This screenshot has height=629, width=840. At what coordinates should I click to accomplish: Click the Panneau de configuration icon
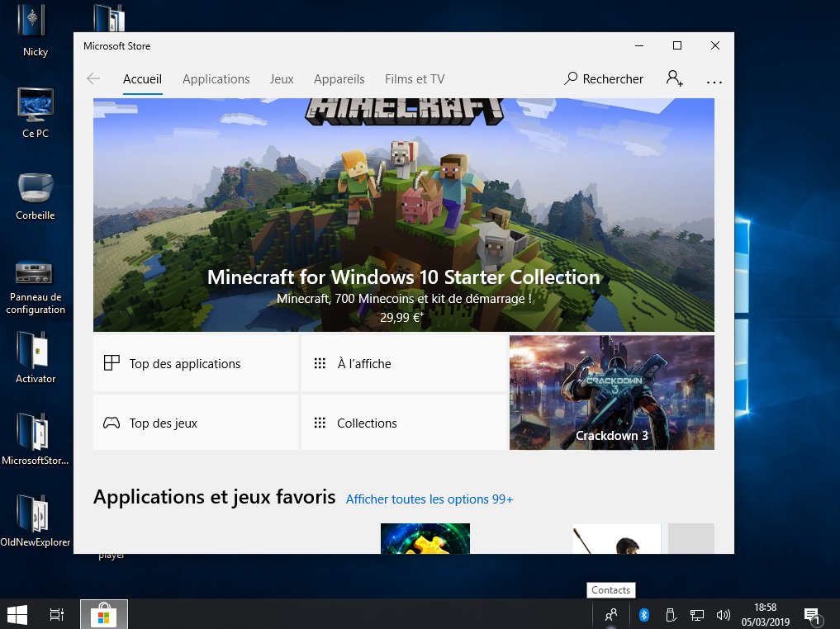36,287
